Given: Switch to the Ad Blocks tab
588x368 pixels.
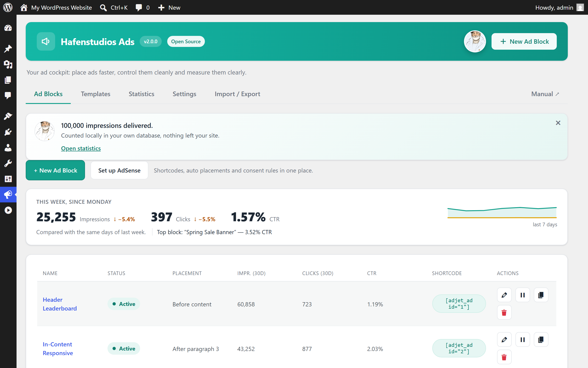Looking at the screenshot, I should pos(48,94).
